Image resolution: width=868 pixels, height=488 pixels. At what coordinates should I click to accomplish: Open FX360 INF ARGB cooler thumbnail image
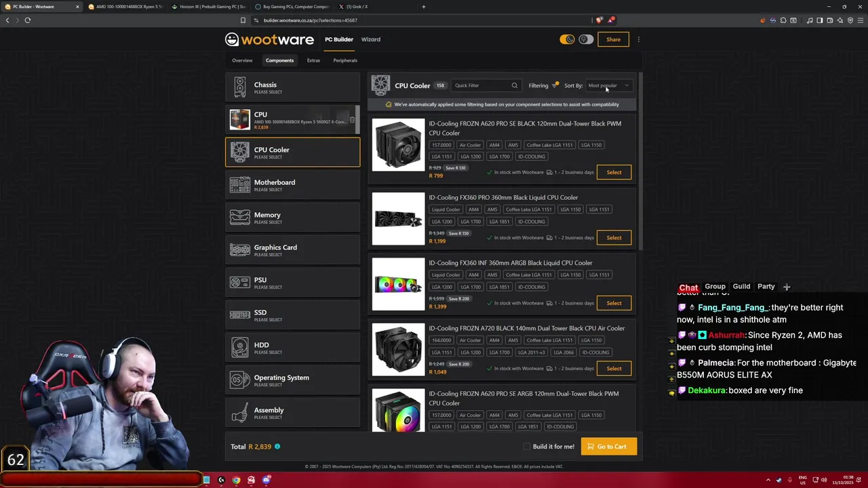coord(398,284)
